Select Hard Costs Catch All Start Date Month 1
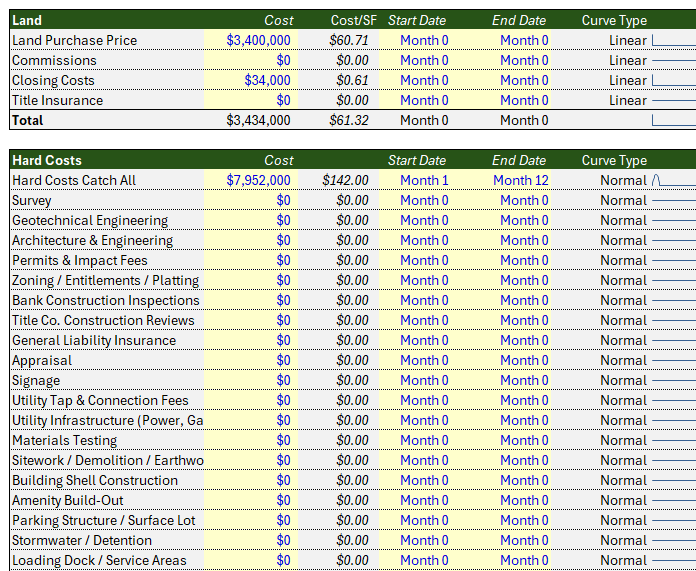 [x=424, y=180]
